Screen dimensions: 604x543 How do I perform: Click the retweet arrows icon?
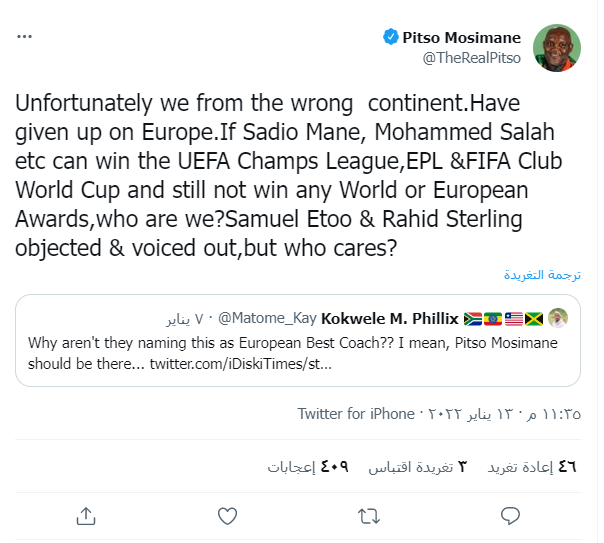tap(369, 515)
